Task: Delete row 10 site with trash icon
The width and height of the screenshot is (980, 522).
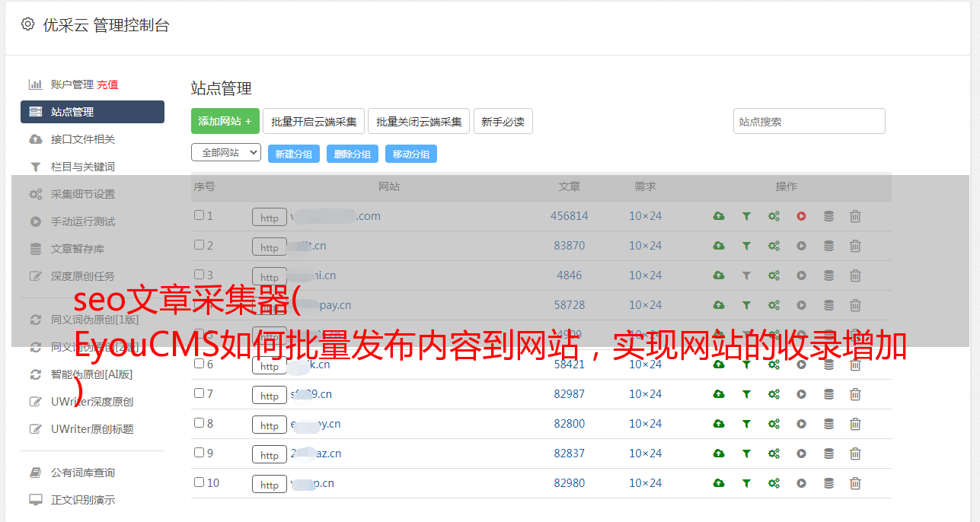Action: (855, 483)
